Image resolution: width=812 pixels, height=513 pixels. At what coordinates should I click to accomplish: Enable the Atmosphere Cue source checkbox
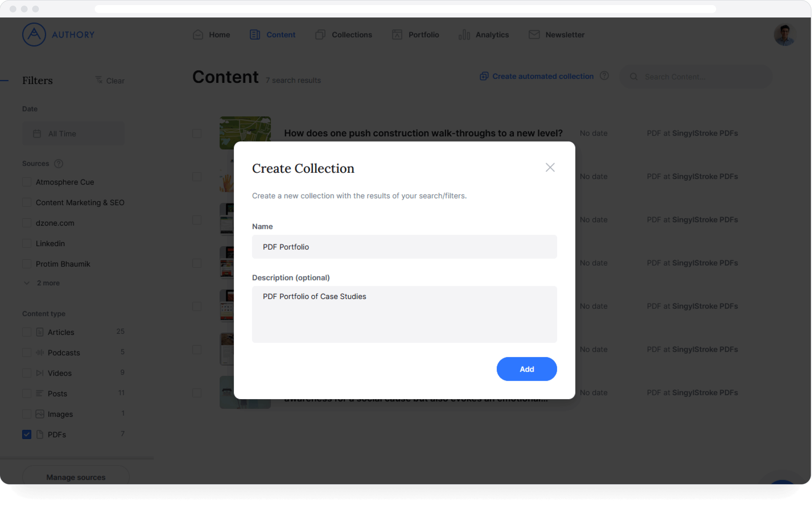27,182
